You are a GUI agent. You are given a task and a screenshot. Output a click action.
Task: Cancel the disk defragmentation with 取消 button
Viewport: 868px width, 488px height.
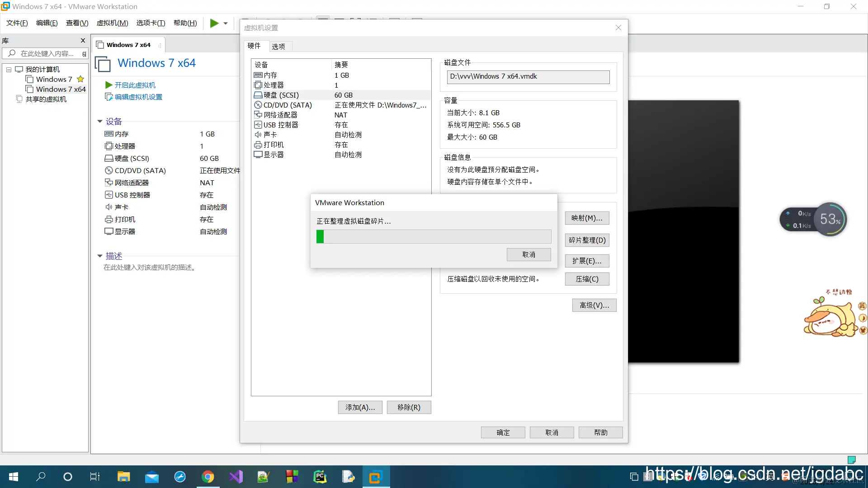[x=529, y=254]
